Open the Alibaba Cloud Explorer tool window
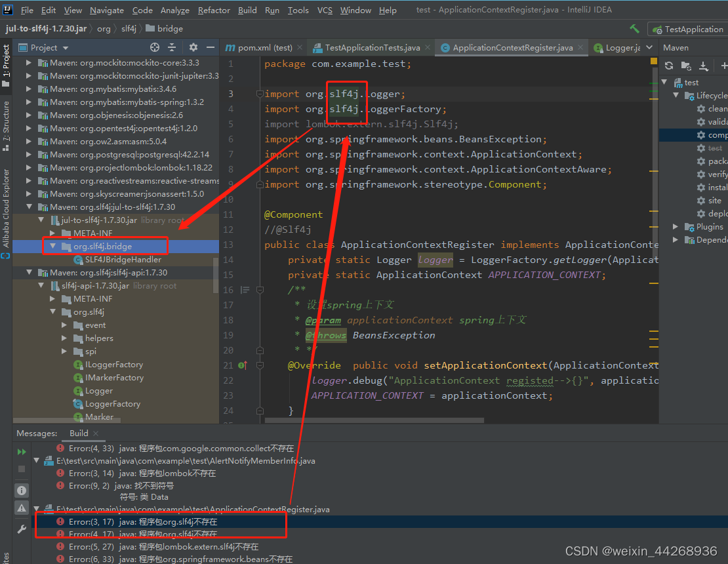The image size is (728, 564). coord(5,212)
